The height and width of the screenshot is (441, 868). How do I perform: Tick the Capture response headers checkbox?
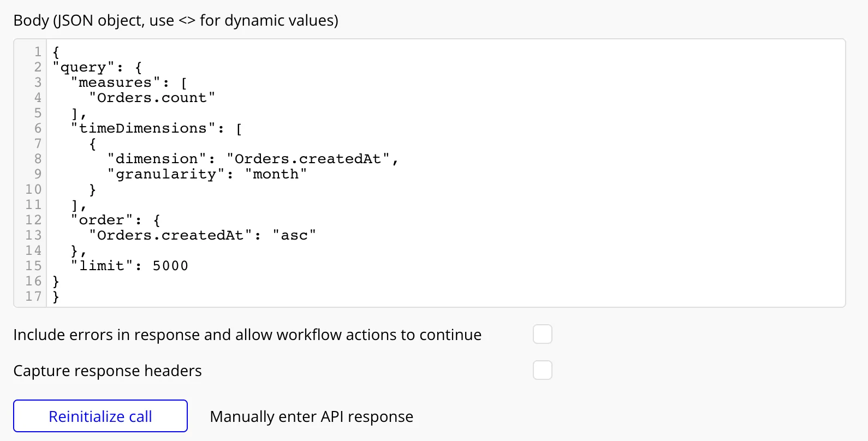pos(542,370)
